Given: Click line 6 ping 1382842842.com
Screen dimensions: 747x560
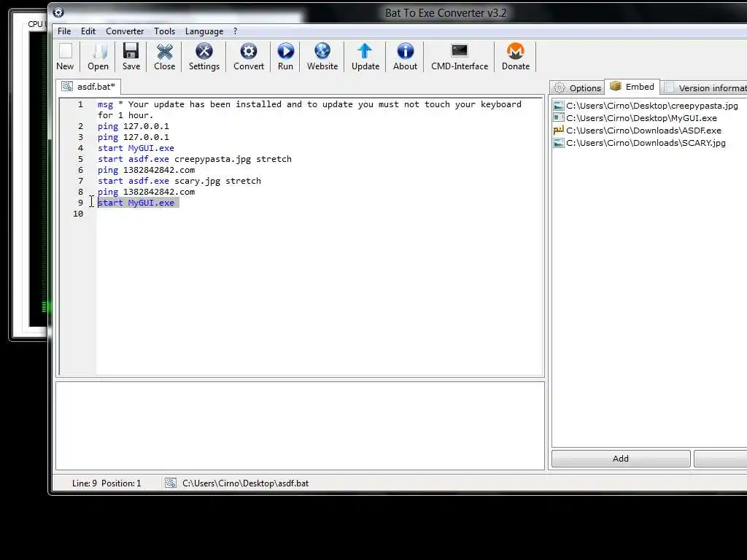Looking at the screenshot, I should (x=146, y=170).
